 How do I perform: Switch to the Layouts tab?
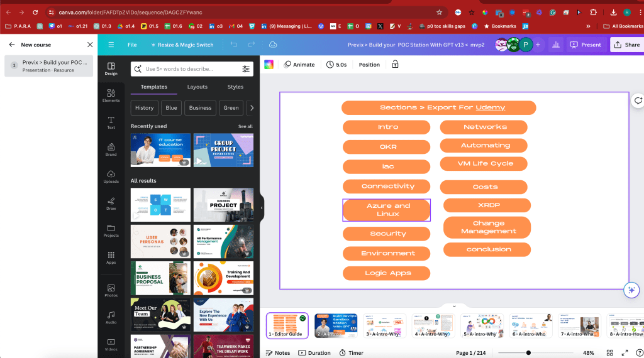197,87
